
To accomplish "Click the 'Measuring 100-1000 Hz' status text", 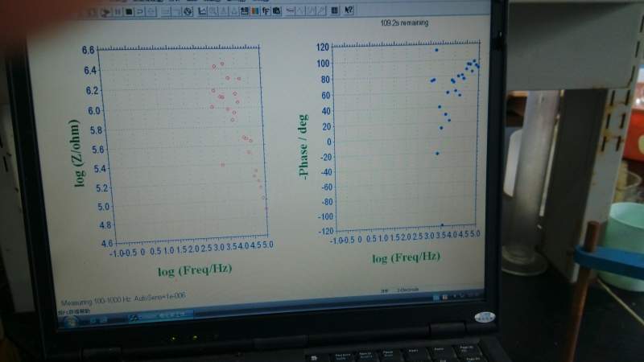I will click(x=96, y=301).
